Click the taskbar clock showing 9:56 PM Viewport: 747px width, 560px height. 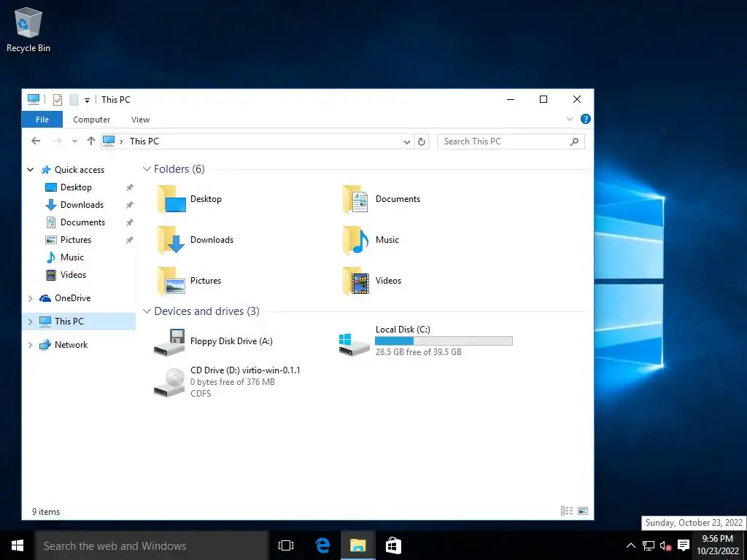click(718, 545)
